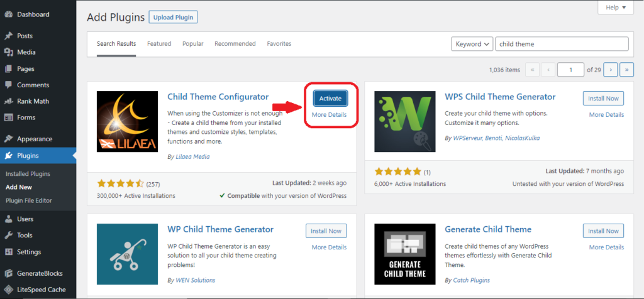Click the Comments bubble icon
Screen dimensions: 644x299
(x=8, y=85)
